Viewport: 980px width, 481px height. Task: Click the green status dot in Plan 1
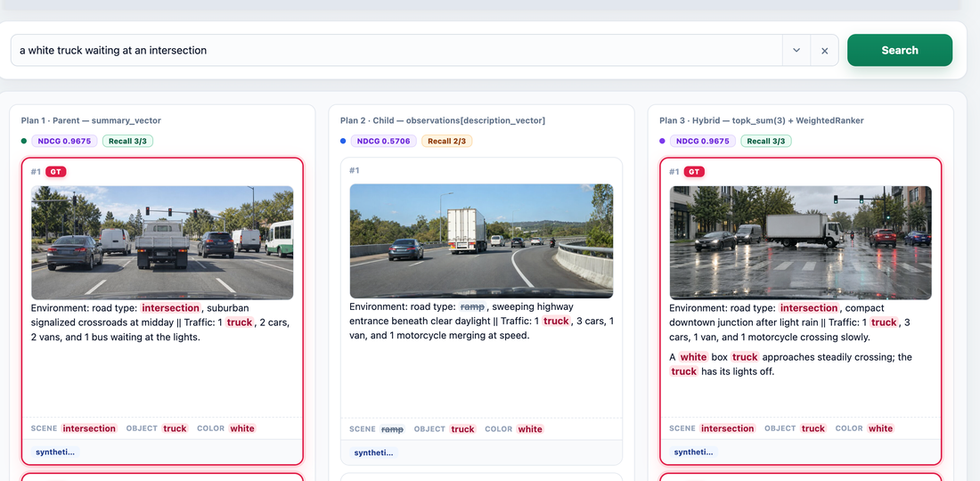point(24,141)
